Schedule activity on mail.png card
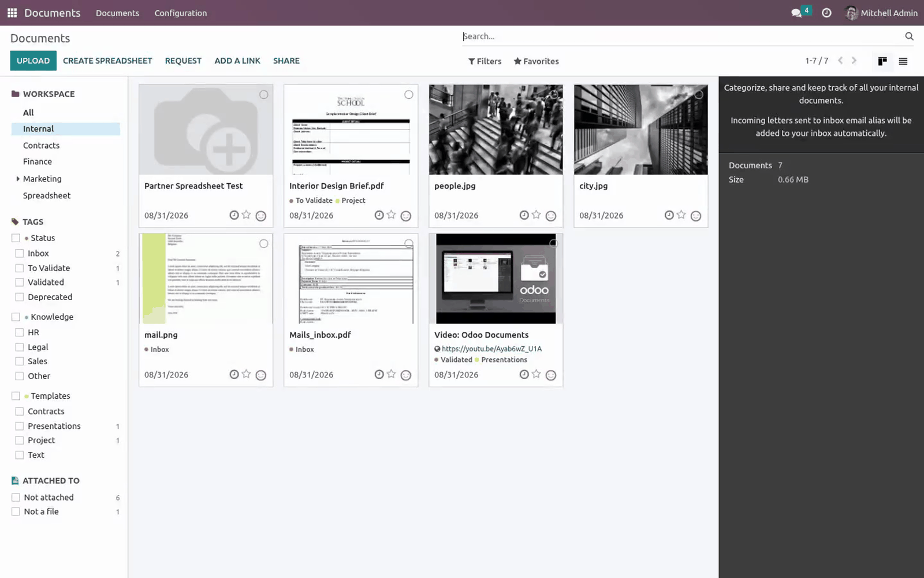Image resolution: width=924 pixels, height=578 pixels. 234,375
